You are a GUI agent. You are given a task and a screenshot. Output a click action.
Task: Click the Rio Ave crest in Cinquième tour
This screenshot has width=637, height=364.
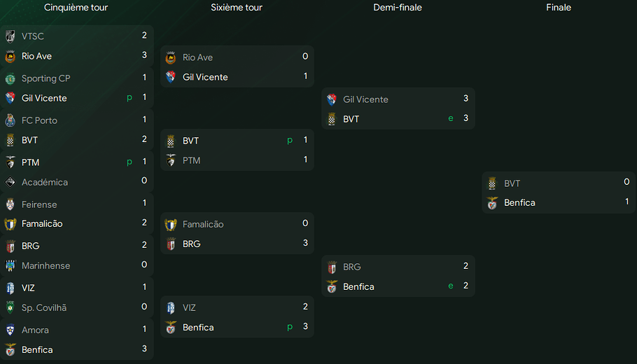click(10, 56)
